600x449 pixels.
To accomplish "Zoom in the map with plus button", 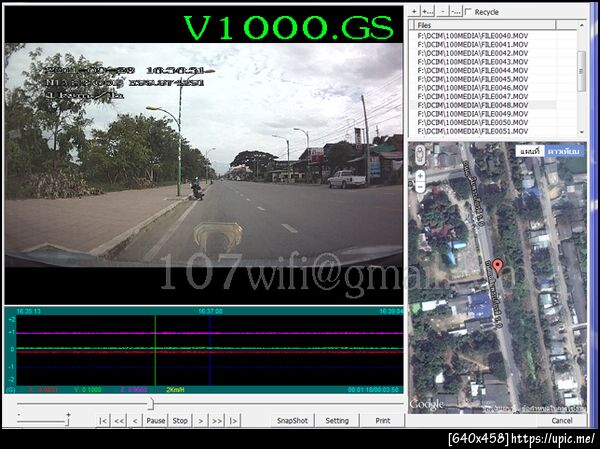I will 420,176.
